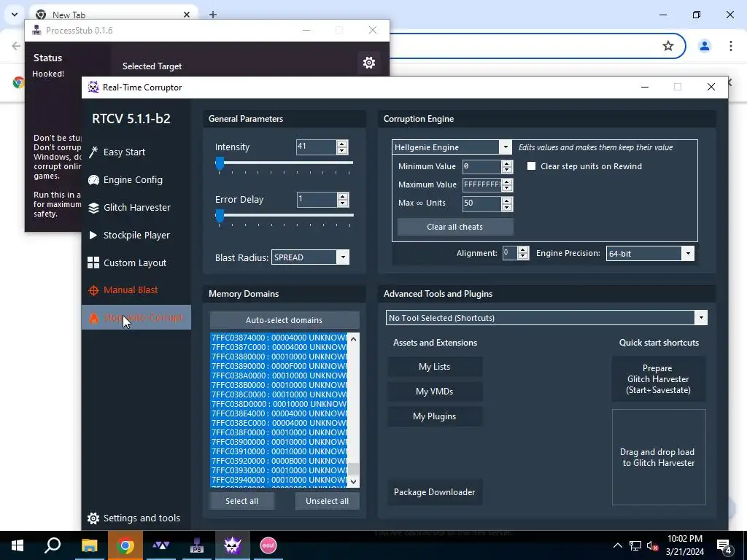The width and height of the screenshot is (747, 560).
Task: Select New Tab Chrome tab
Action: (113, 15)
